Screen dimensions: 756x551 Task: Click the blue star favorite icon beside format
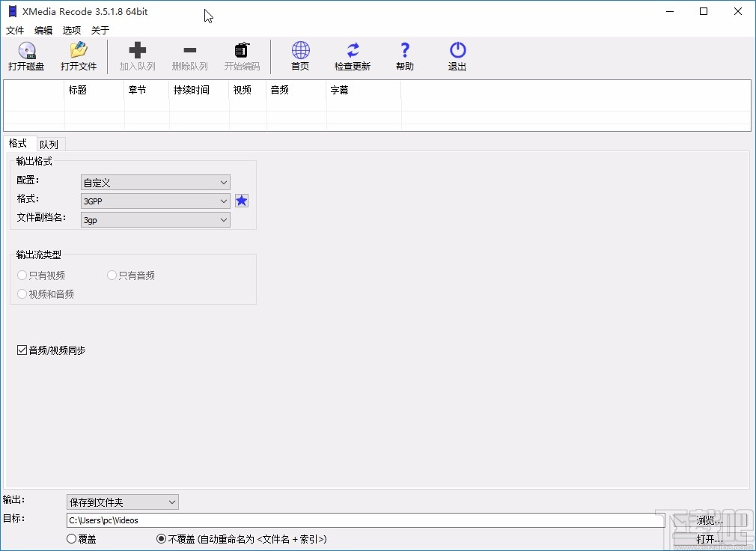[241, 201]
